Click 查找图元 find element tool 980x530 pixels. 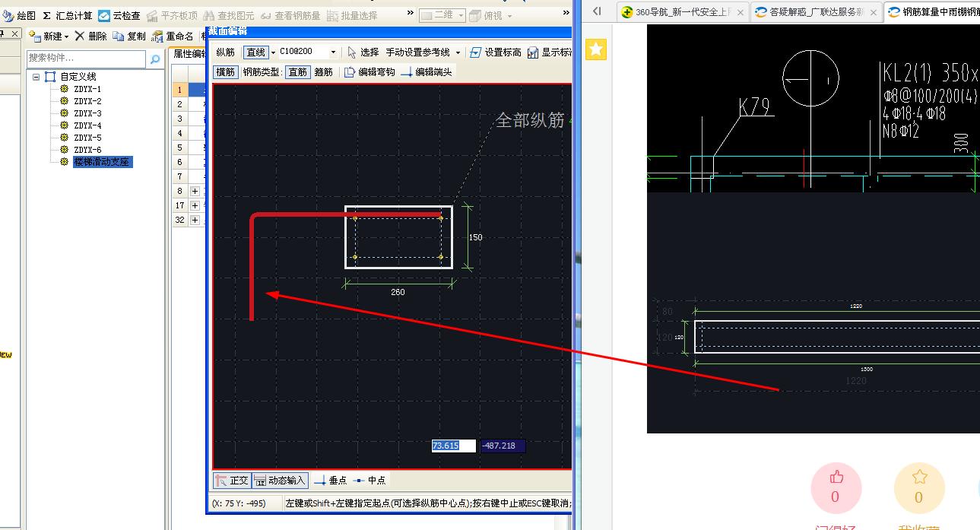click(x=229, y=15)
